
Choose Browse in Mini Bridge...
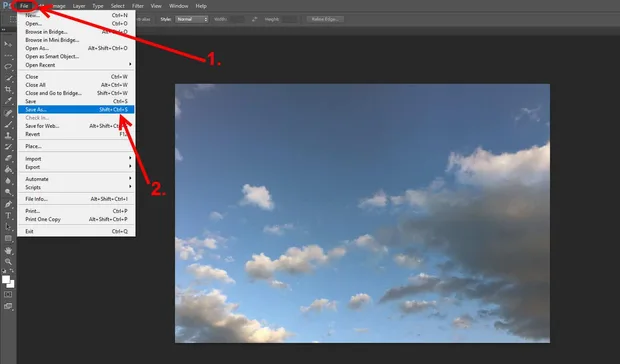coord(76,40)
